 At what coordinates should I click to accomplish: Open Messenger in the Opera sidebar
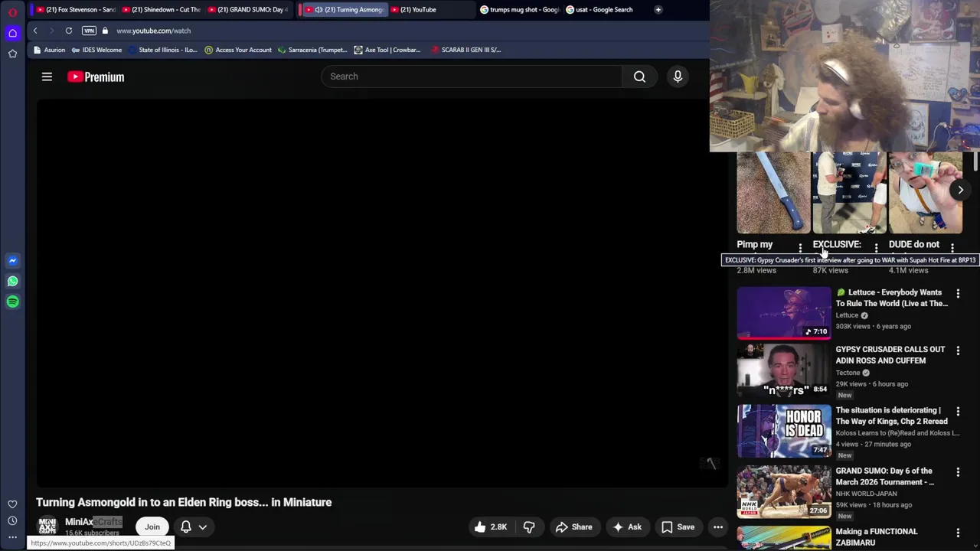click(x=12, y=260)
